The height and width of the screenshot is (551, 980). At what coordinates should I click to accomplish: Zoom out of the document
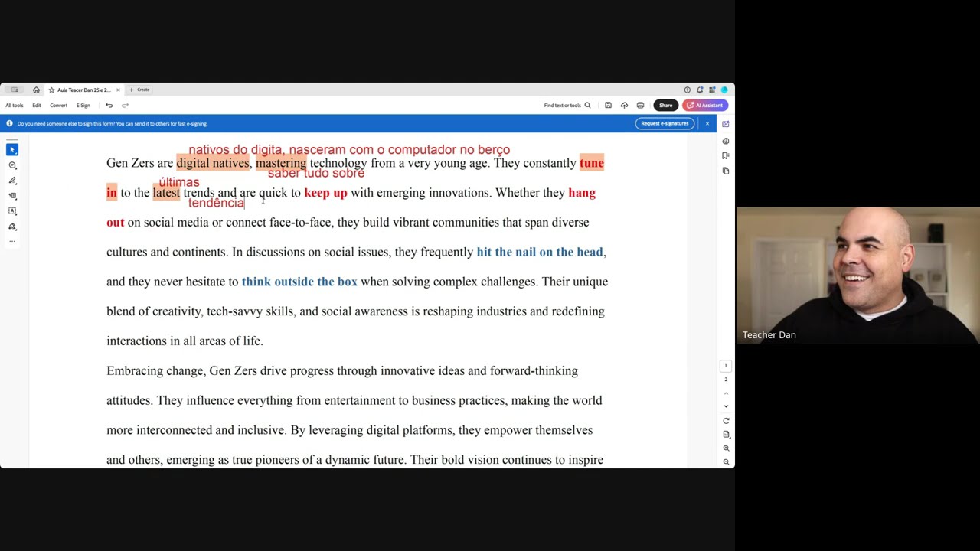tap(726, 462)
